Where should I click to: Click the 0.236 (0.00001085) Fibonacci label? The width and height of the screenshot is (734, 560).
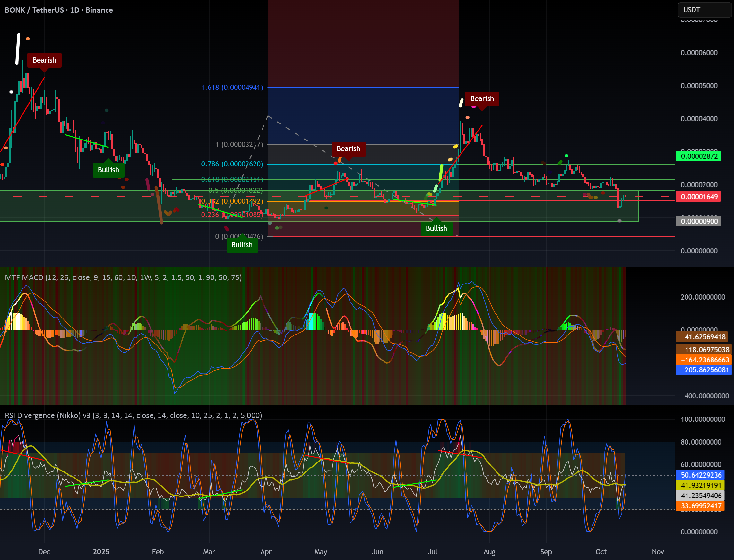pyautogui.click(x=232, y=215)
